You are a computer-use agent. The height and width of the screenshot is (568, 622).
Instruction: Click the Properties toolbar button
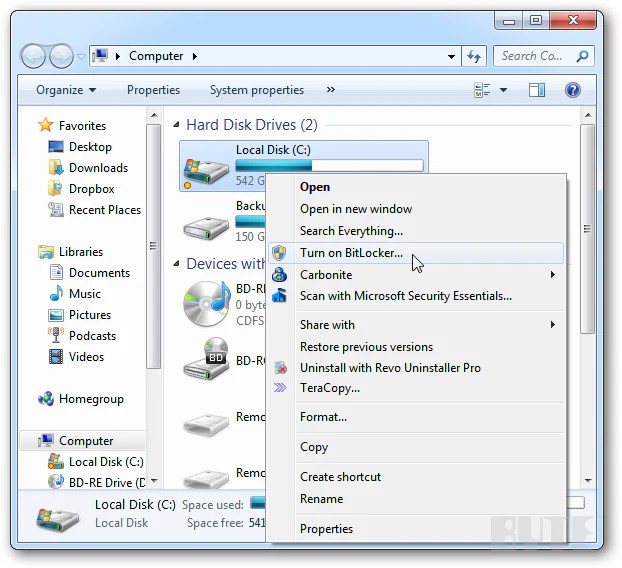click(153, 90)
